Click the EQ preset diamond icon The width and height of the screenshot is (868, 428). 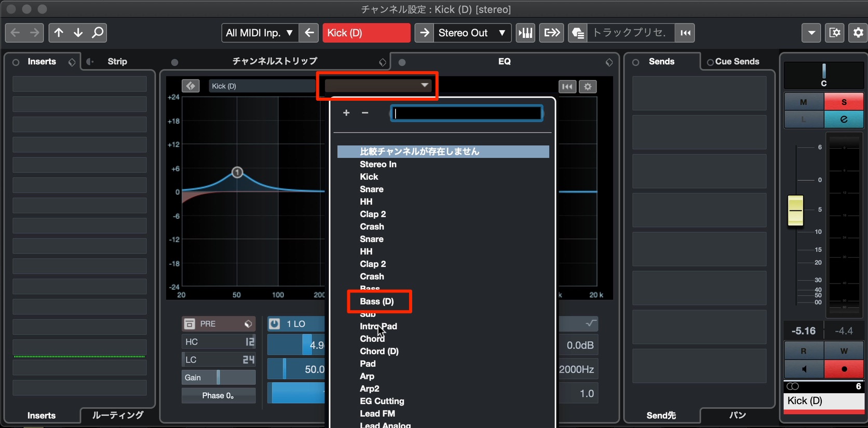609,62
